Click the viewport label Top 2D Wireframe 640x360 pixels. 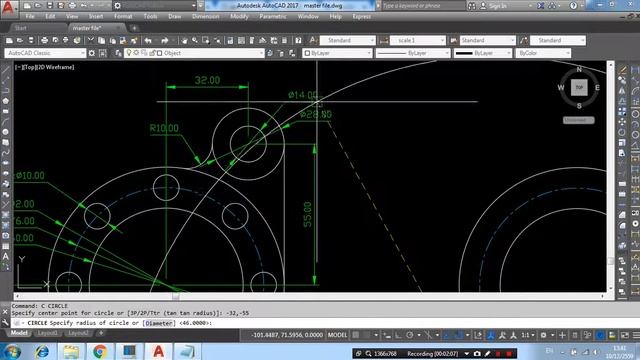click(44, 67)
